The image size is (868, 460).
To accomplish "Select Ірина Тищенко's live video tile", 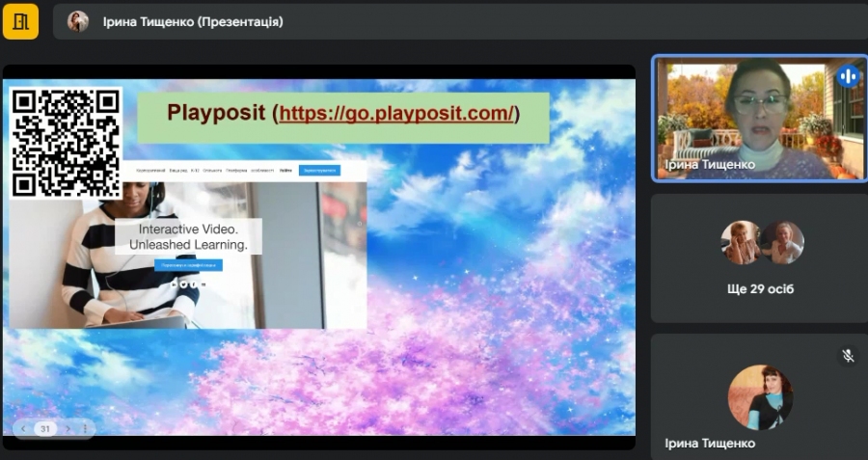I will [x=760, y=118].
